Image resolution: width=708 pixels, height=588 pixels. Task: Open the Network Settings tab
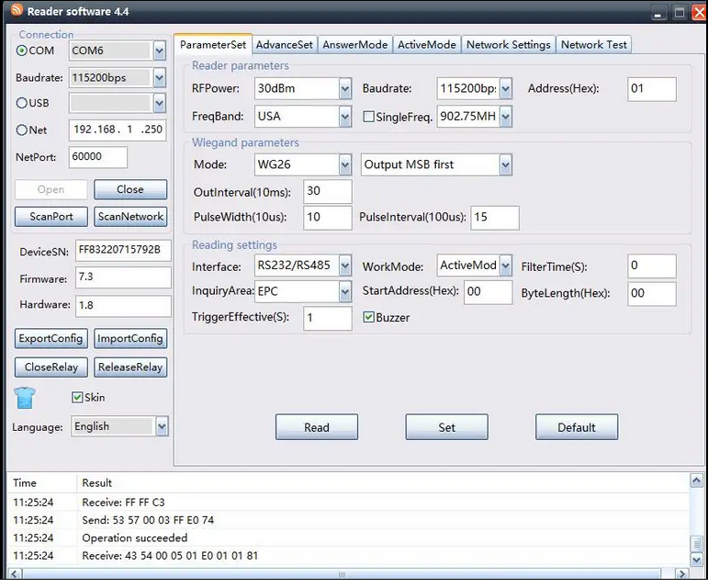[508, 44]
